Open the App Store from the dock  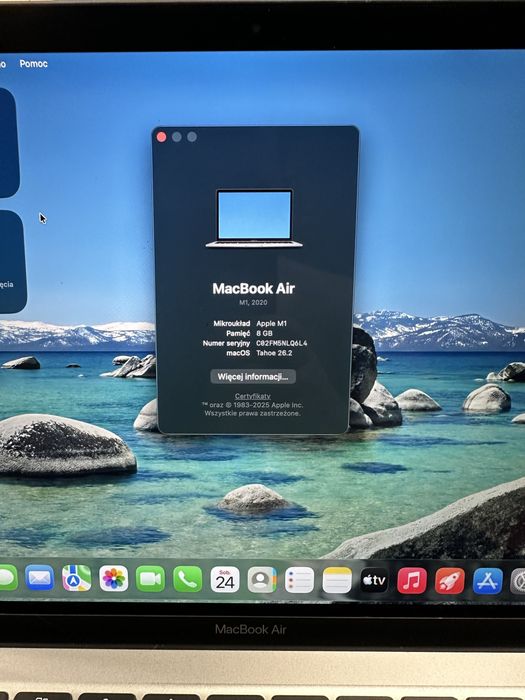tap(488, 580)
